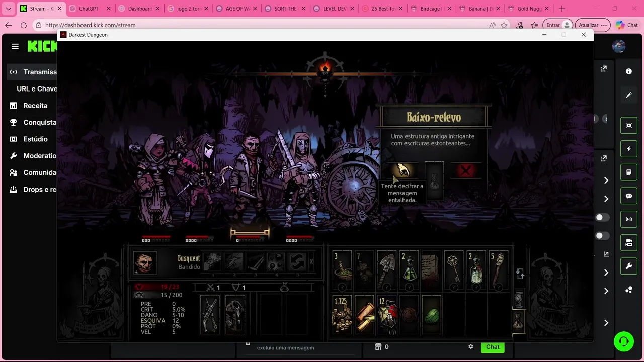Select Bandido combat skill number 2
The width and height of the screenshot is (644, 362).
[x=234, y=262]
